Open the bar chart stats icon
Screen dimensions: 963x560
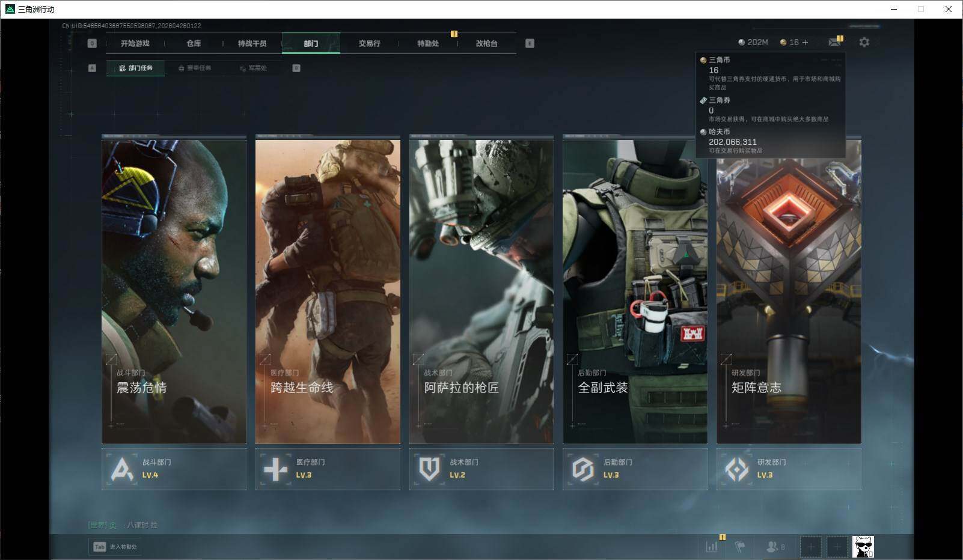click(712, 546)
